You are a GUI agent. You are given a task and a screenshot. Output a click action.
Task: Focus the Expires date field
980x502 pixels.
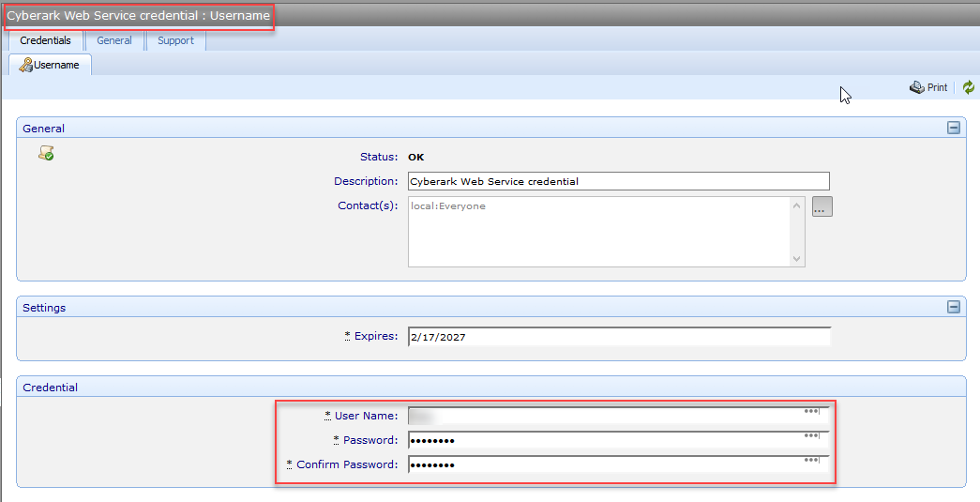click(x=618, y=337)
